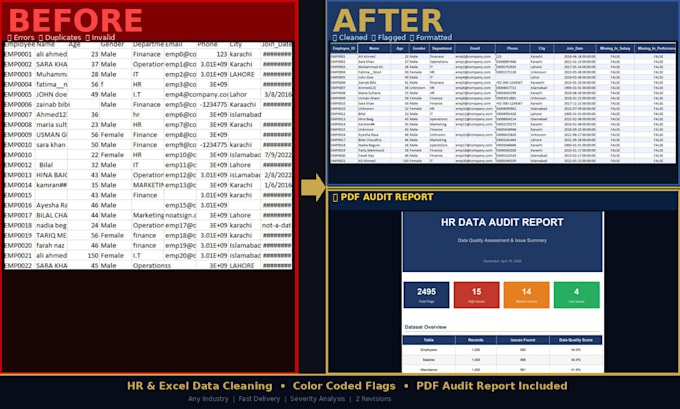Click the 2 Revisions footer text
The height and width of the screenshot is (409, 680).
tap(373, 399)
